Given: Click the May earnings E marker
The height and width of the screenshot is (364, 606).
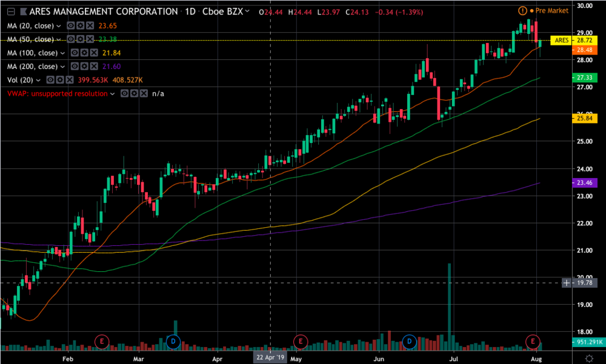Looking at the screenshot, I should (299, 342).
